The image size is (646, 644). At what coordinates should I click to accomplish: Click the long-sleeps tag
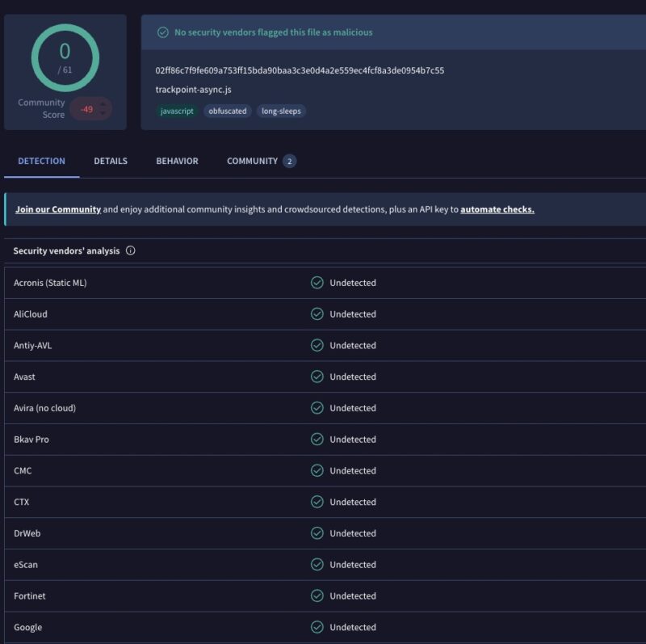tap(281, 111)
